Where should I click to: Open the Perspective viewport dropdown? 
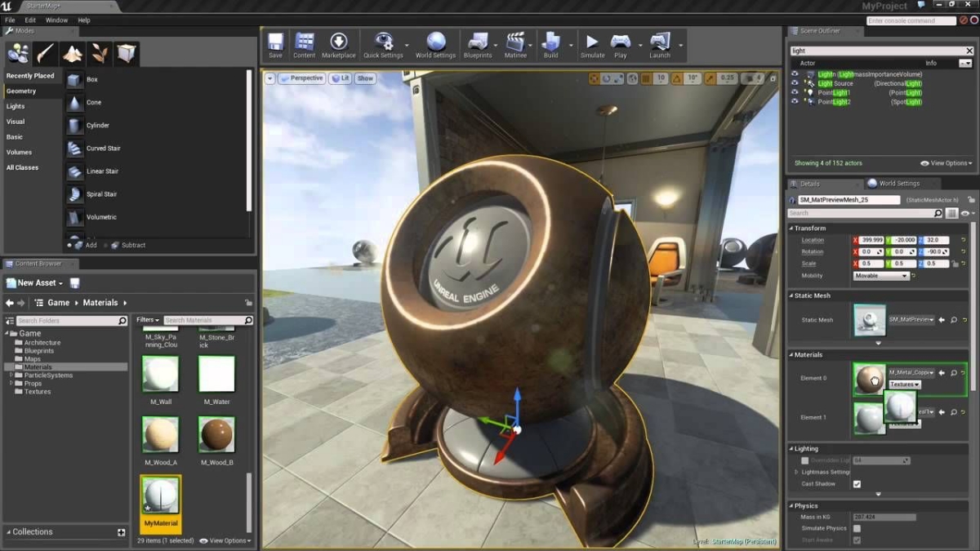301,78
